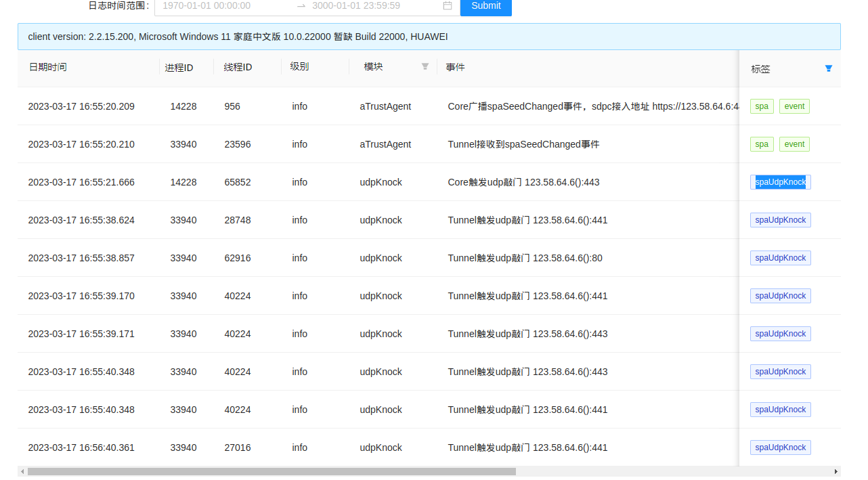Screen dimensions: 868x480
Task: Click the horizontal scrollbar thumb
Action: coord(271,471)
